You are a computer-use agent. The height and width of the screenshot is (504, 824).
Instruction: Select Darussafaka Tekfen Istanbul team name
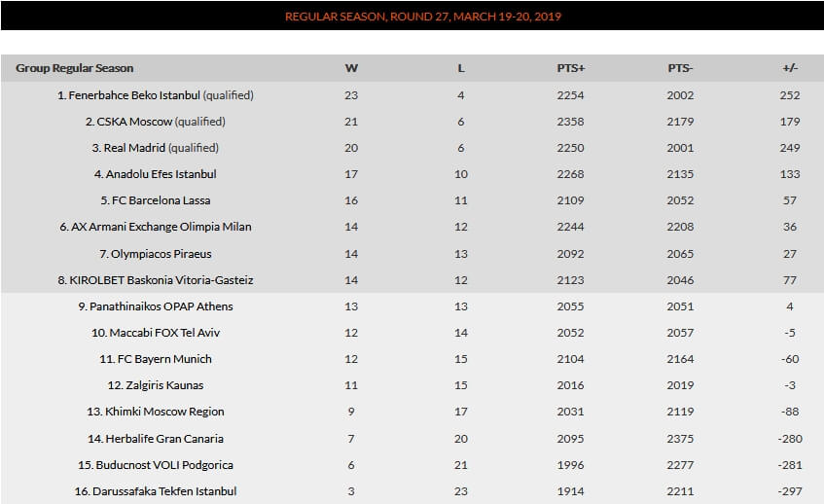coord(164,491)
